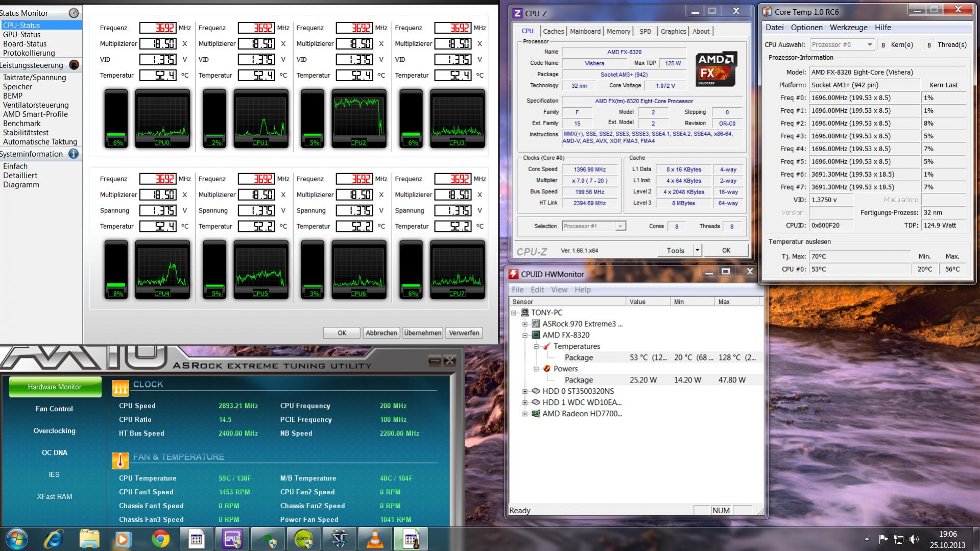
Task: Click the FAN & TEMPERATURE thermometer icon
Action: 121,461
